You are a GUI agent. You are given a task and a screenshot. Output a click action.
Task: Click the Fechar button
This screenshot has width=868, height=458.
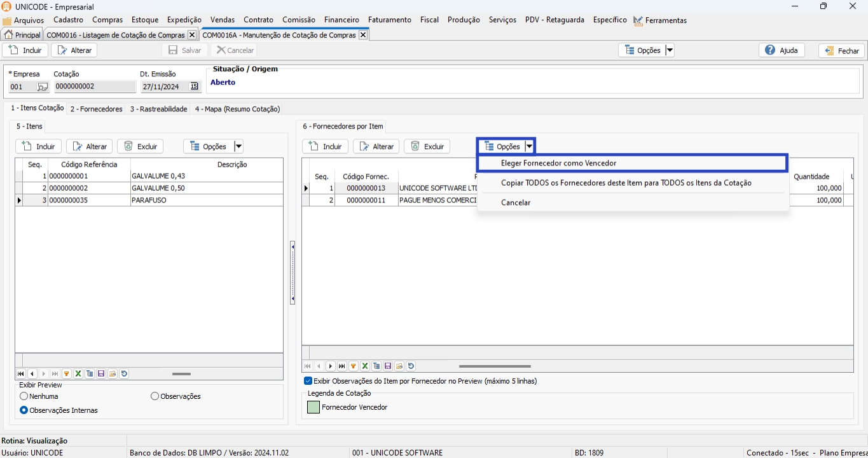click(841, 51)
